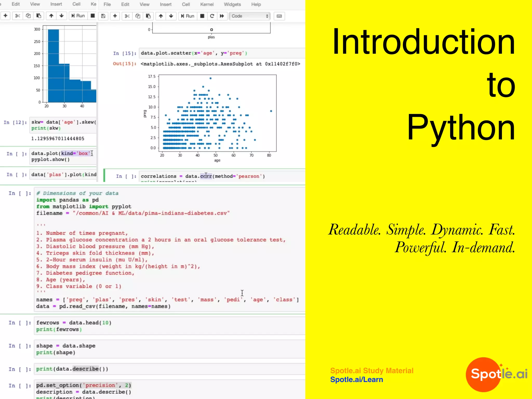
Task: Open the File menu
Action: pos(107,4)
